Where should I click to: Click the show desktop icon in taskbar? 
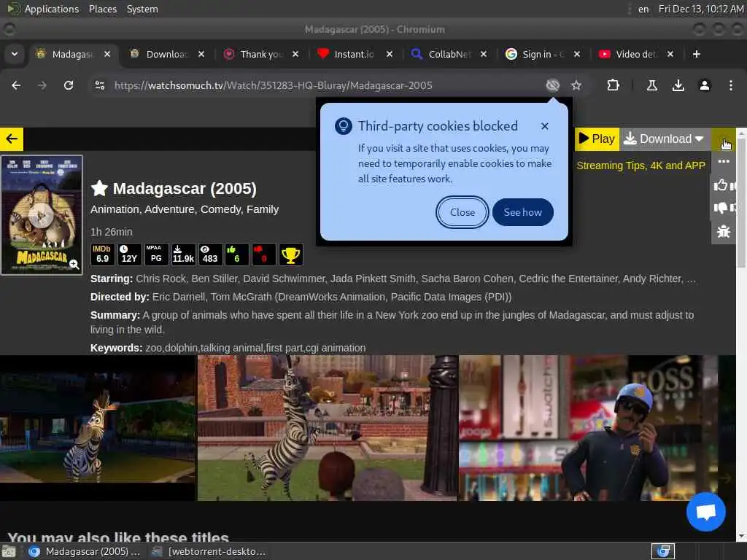9,551
